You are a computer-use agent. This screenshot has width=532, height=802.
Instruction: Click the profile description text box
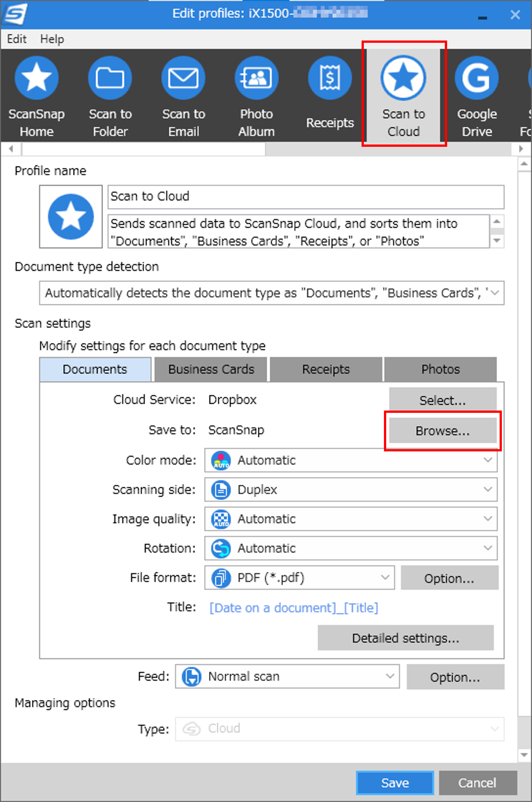299,231
